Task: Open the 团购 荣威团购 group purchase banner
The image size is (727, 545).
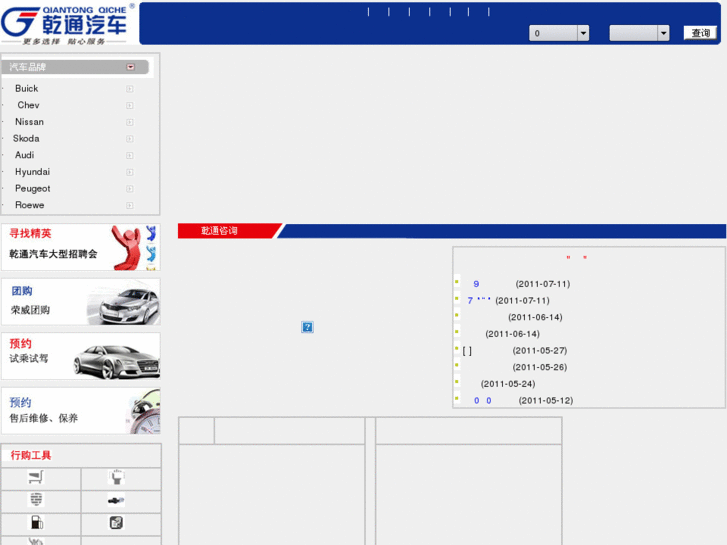Action: click(81, 301)
